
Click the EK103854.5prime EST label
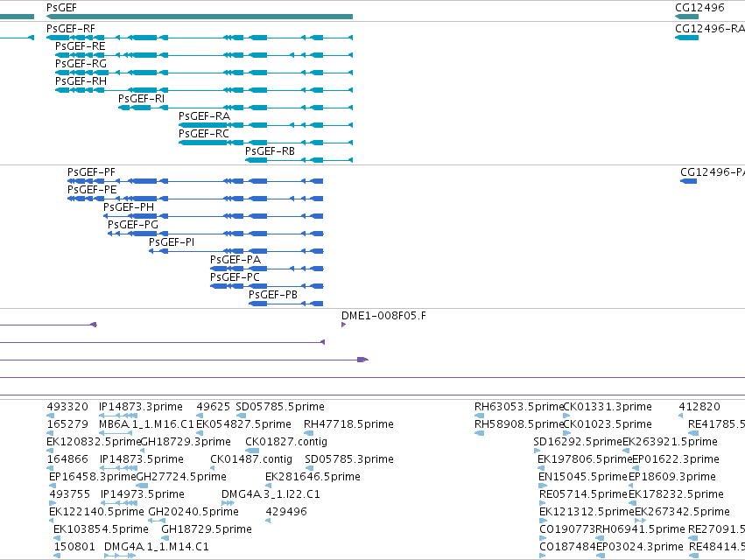pyautogui.click(x=101, y=529)
